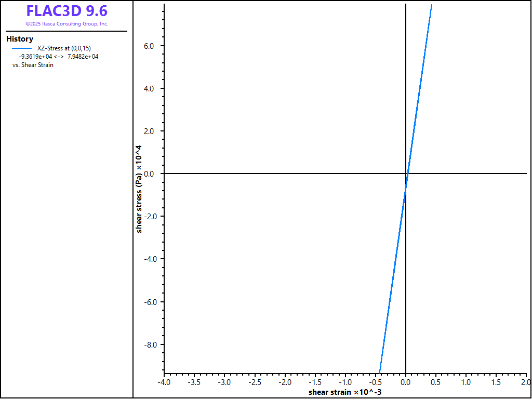Pick the -1.0 tick label on the x-axis

tap(345, 382)
